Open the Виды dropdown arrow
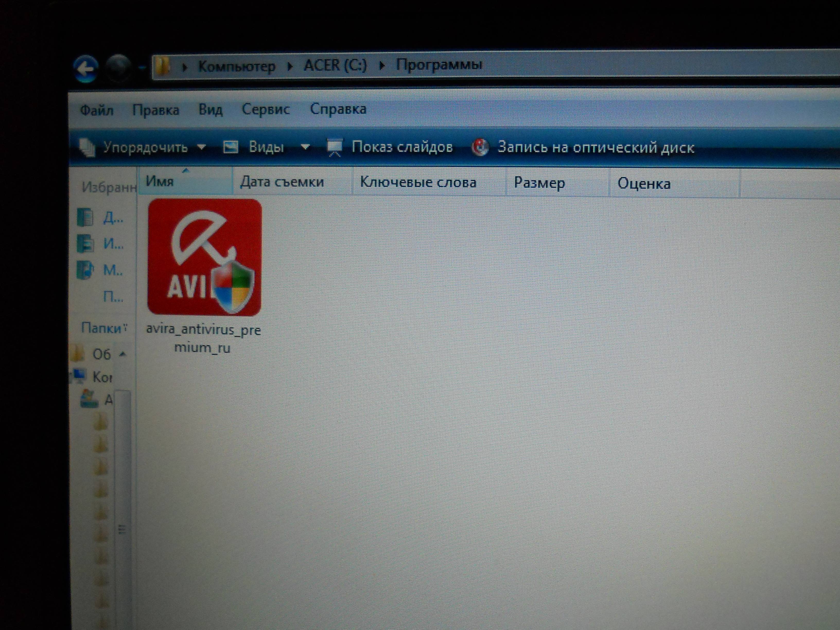840x630 pixels. [x=305, y=147]
